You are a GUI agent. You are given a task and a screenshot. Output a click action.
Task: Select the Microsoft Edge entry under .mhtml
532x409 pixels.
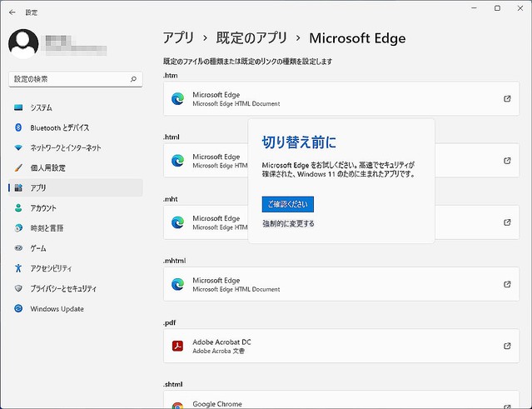coord(341,284)
